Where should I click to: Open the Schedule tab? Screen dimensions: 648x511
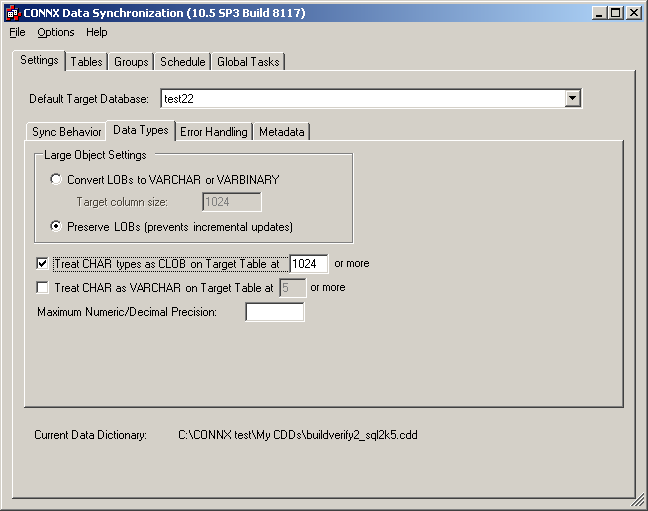click(182, 62)
